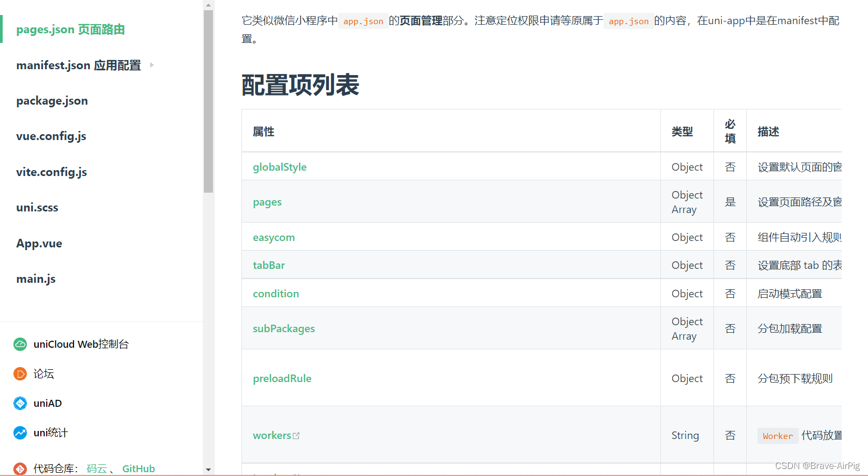Open the GitHub repository link
This screenshot has width=868, height=476.
(138, 468)
